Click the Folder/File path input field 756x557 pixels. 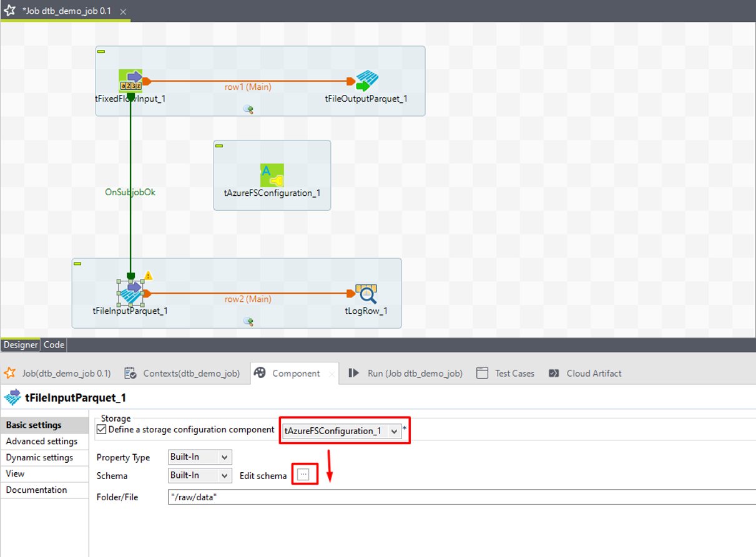click(437, 497)
